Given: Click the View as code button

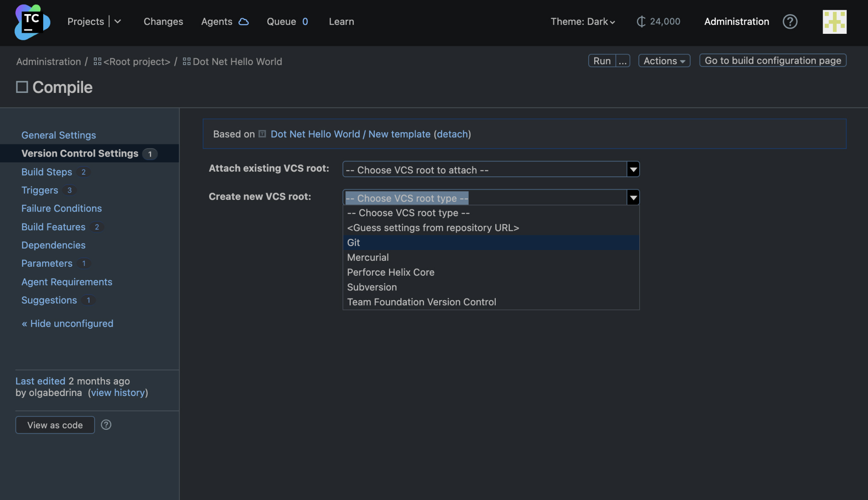Looking at the screenshot, I should (x=55, y=424).
